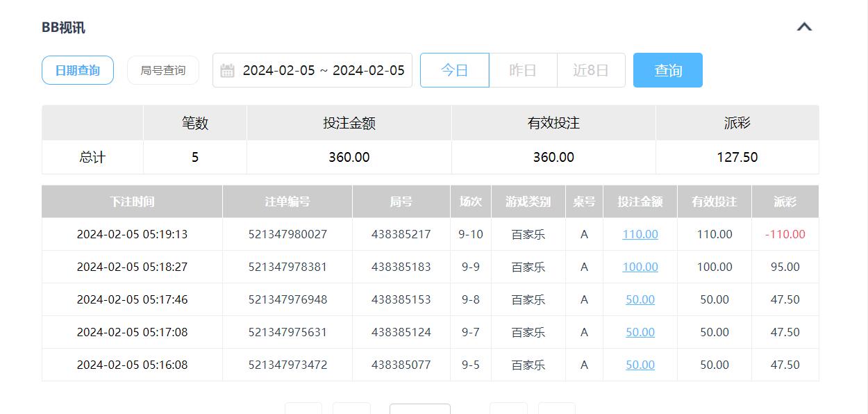Select the 近8日 quick filter
This screenshot has width=868, height=414.
(x=591, y=70)
